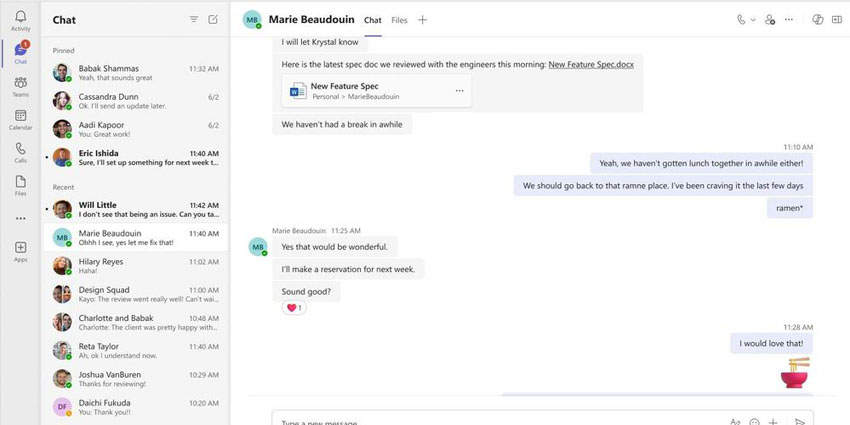Open the Files section in sidebar
The width and height of the screenshot is (850, 425).
pos(20,186)
